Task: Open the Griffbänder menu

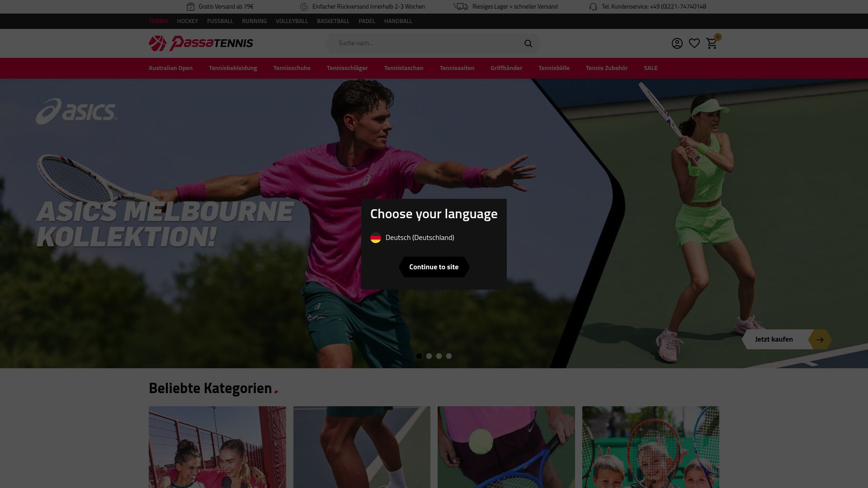Action: pyautogui.click(x=506, y=68)
